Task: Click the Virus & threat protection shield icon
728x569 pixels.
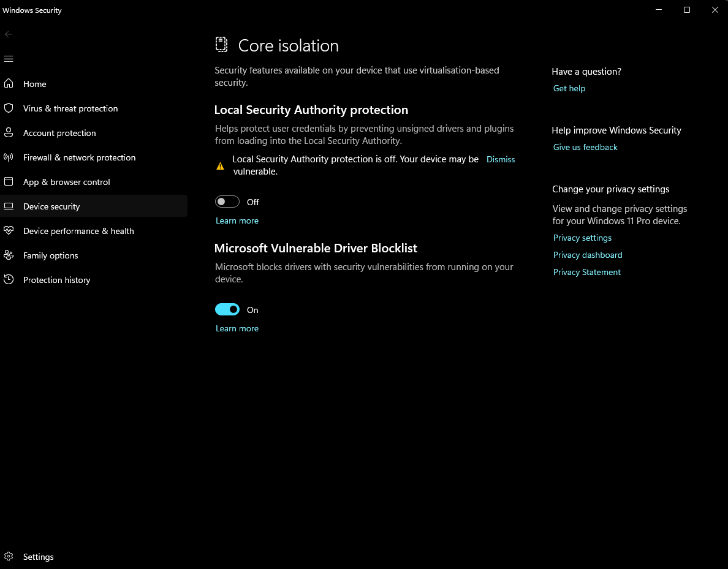Action: click(9, 108)
